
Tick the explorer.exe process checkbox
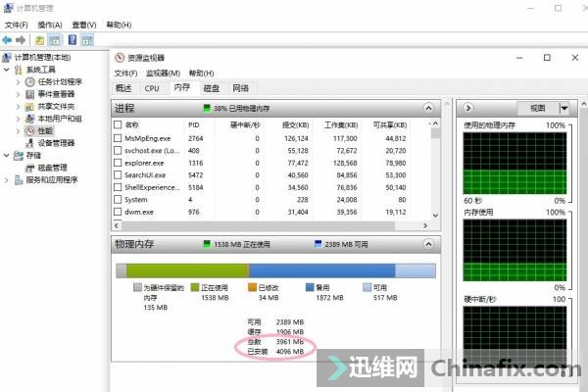(x=118, y=163)
